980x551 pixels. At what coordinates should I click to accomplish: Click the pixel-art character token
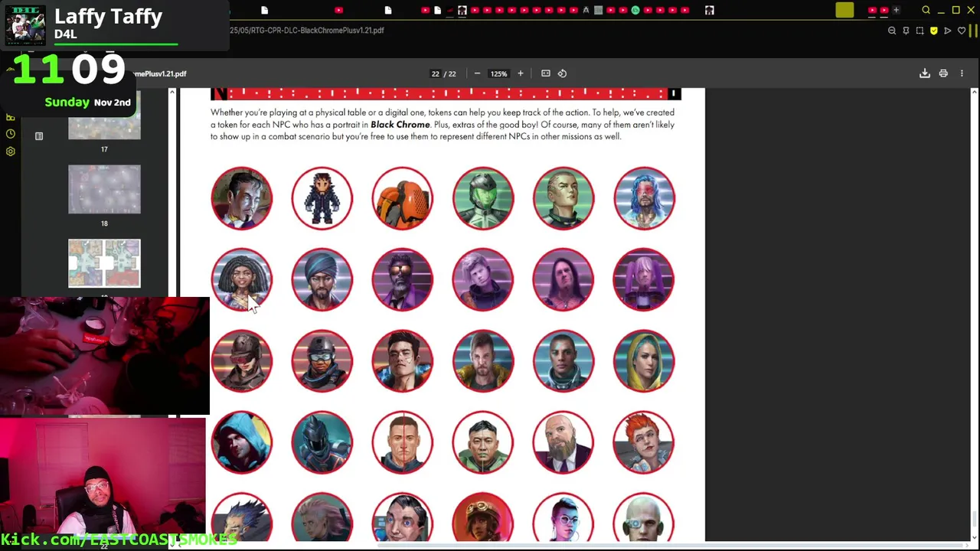click(322, 198)
